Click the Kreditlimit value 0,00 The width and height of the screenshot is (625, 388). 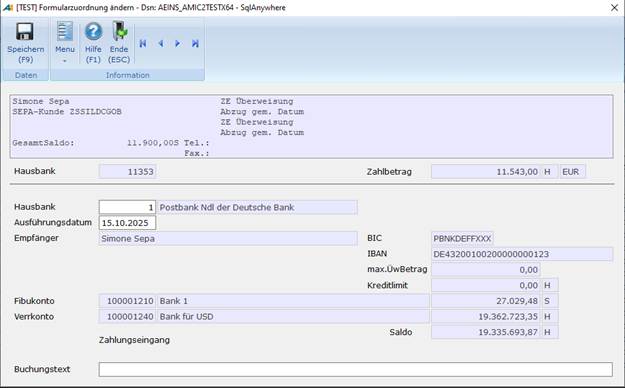pos(485,286)
